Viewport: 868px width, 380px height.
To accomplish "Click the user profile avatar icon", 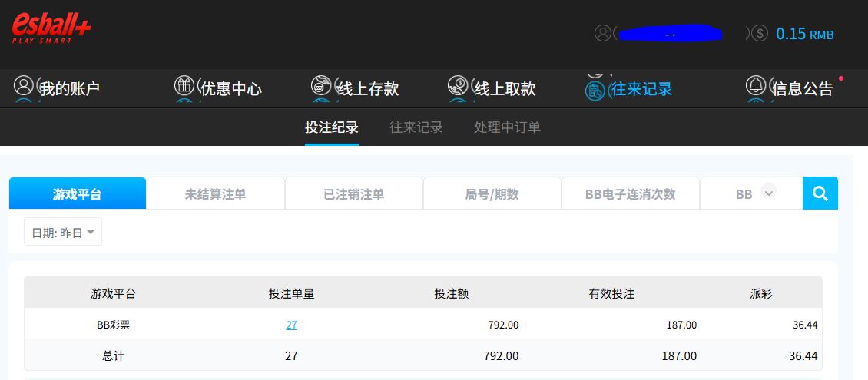I will click(603, 33).
